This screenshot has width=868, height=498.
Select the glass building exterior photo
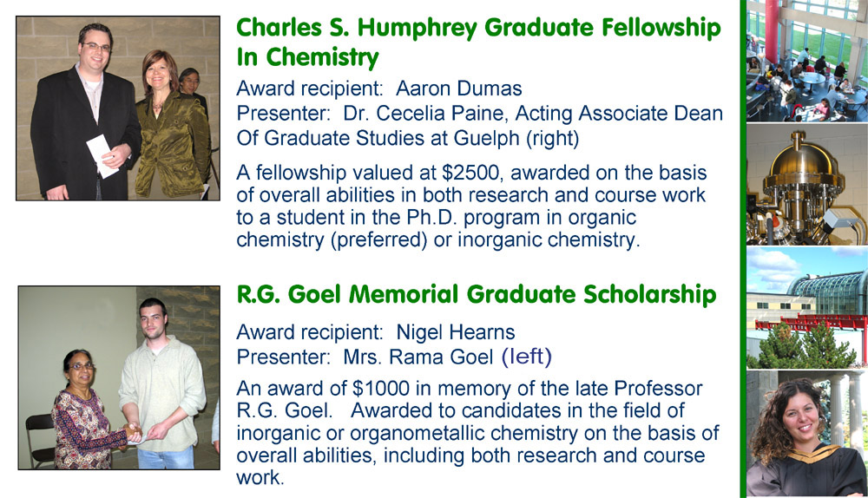[x=806, y=307]
